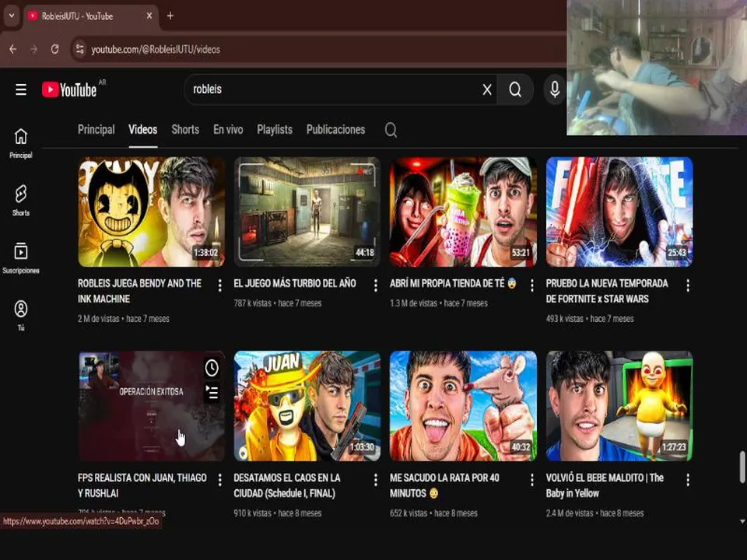This screenshot has height=560, width=747.
Task: Open EL JUEGO MÁS TURBIO DEL AÑO title
Action: (295, 283)
